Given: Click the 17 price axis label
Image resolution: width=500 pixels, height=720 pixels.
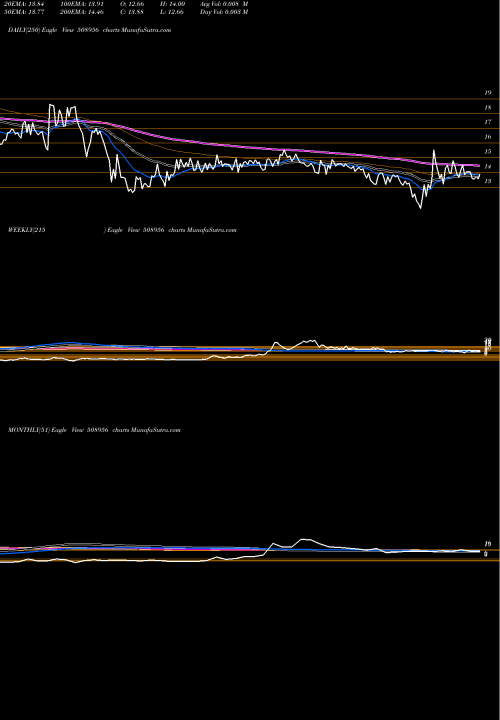Looking at the screenshot, I should pyautogui.click(x=488, y=122).
